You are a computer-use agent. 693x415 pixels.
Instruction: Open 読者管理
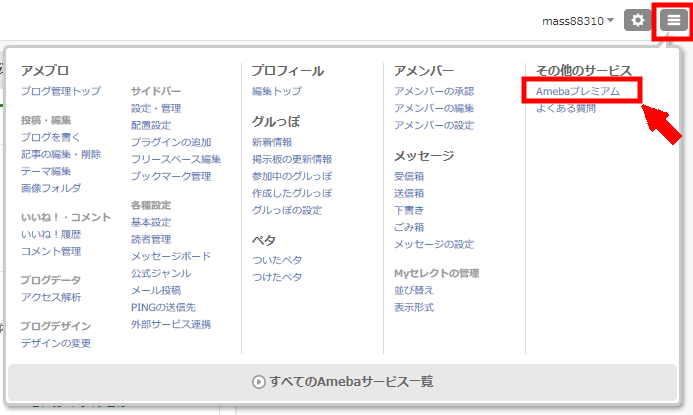click(151, 240)
